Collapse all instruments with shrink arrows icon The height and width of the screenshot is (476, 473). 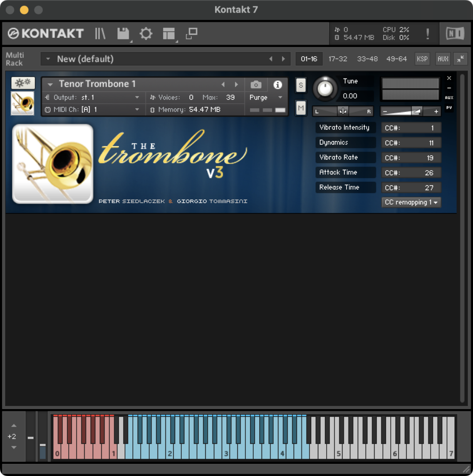pyautogui.click(x=460, y=59)
